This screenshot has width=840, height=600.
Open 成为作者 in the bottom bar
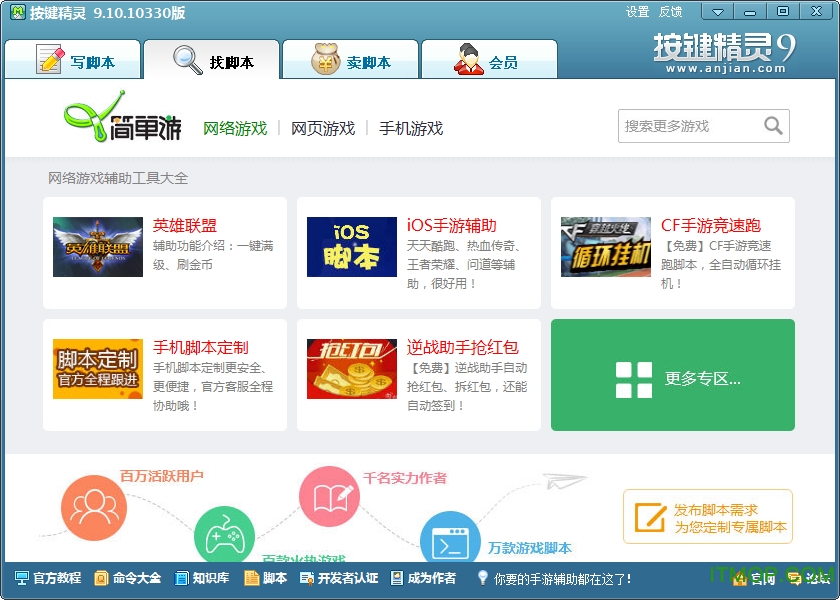pyautogui.click(x=423, y=578)
